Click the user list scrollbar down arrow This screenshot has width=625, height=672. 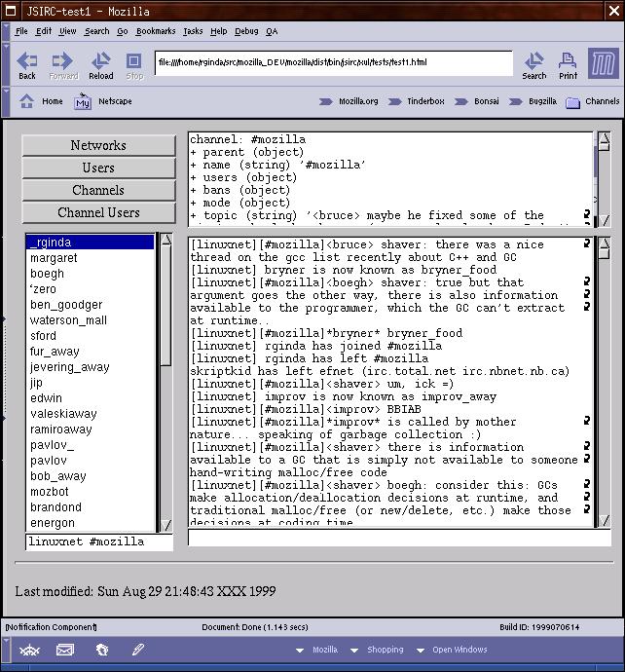tap(165, 525)
